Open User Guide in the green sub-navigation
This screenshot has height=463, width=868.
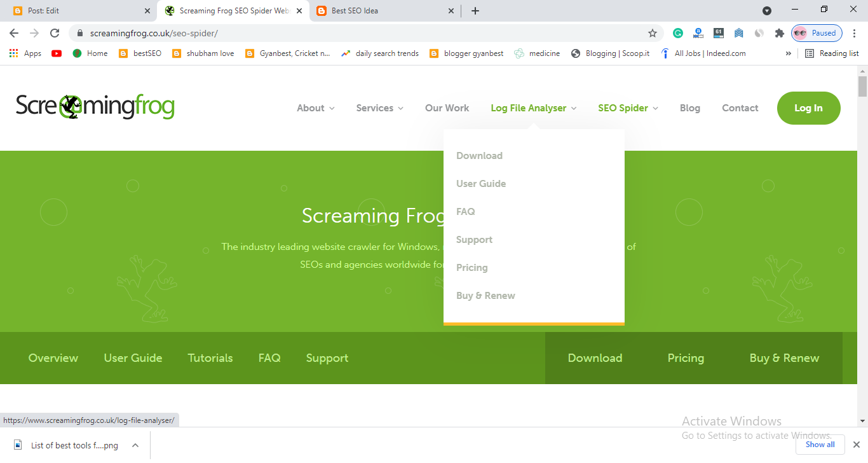coord(133,358)
